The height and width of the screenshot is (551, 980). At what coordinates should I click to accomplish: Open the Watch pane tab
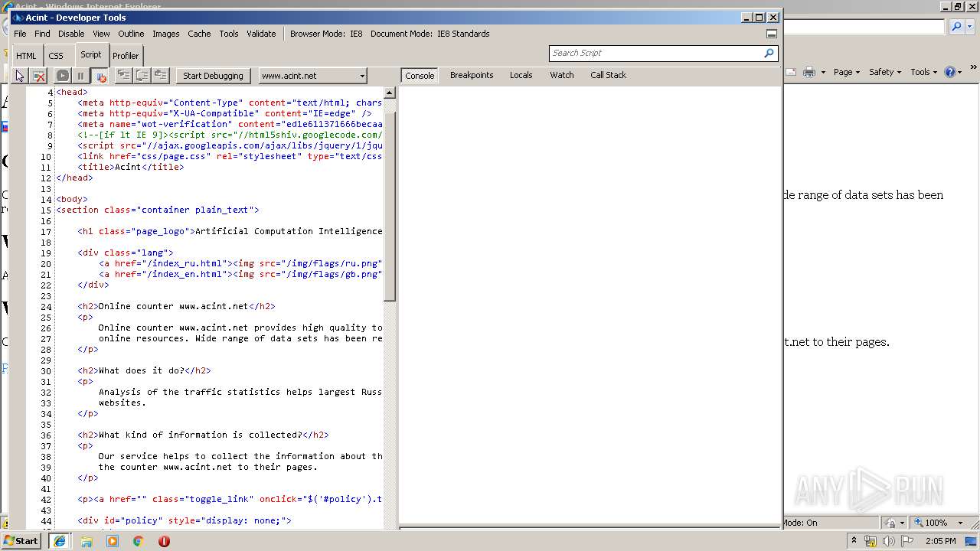tap(562, 75)
